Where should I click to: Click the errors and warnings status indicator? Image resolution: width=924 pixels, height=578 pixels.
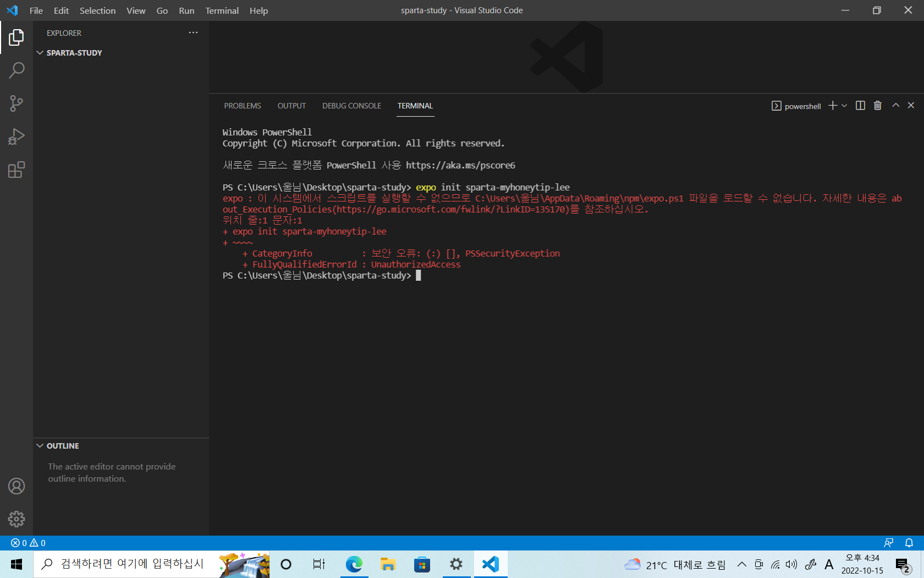28,543
